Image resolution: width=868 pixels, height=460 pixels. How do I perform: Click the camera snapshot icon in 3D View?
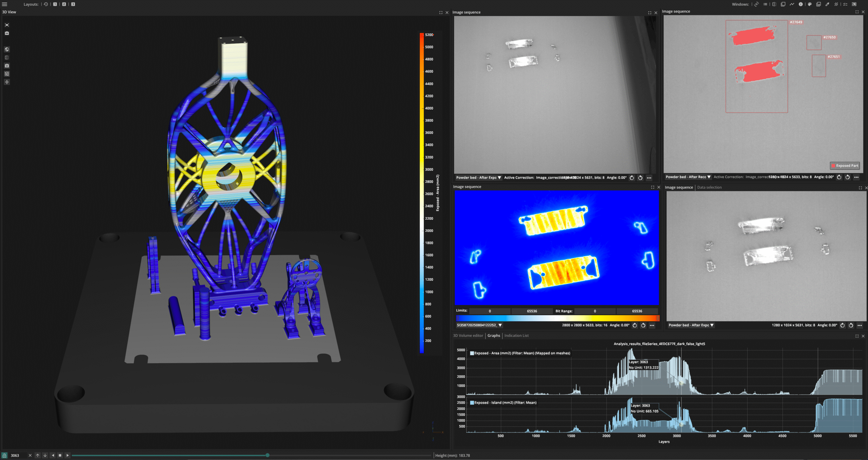coord(7,66)
